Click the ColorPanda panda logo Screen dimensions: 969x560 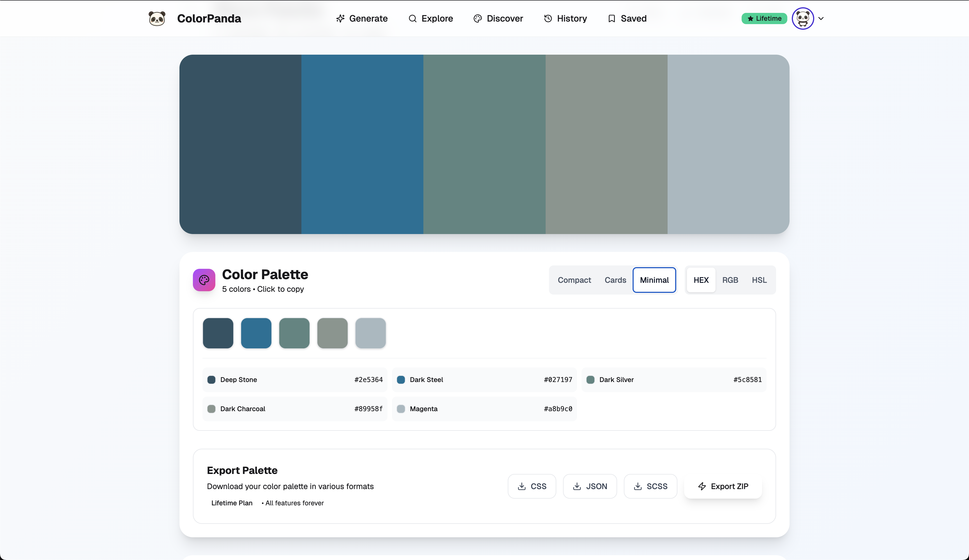pos(157,18)
